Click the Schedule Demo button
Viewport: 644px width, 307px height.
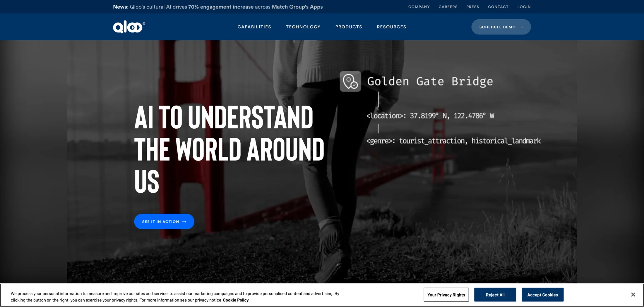point(501,27)
